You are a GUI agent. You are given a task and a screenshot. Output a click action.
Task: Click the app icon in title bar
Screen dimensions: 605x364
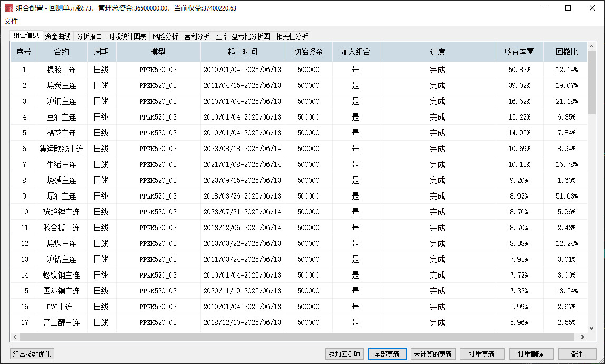[9, 8]
